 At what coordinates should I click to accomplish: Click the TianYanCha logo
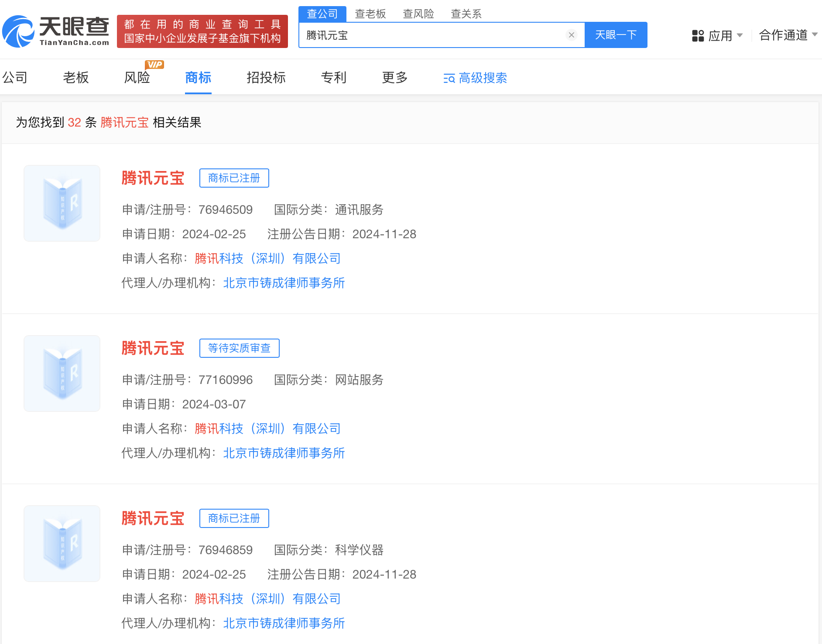[x=55, y=31]
